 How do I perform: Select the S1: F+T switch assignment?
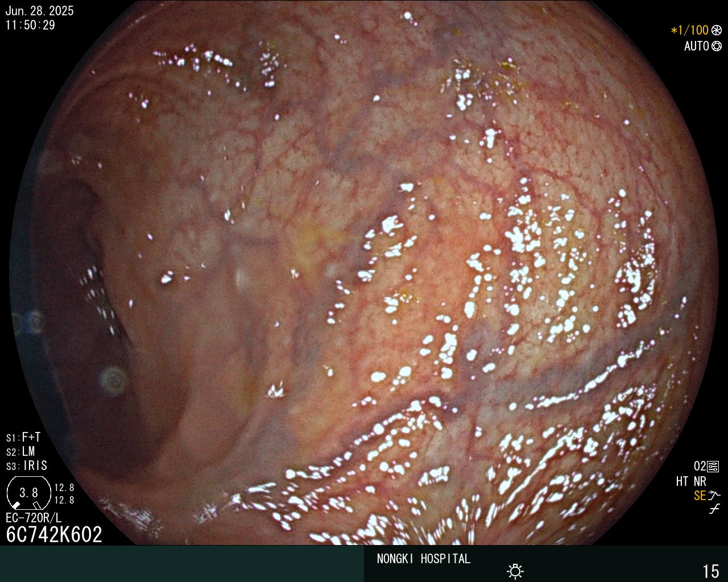coord(23,437)
